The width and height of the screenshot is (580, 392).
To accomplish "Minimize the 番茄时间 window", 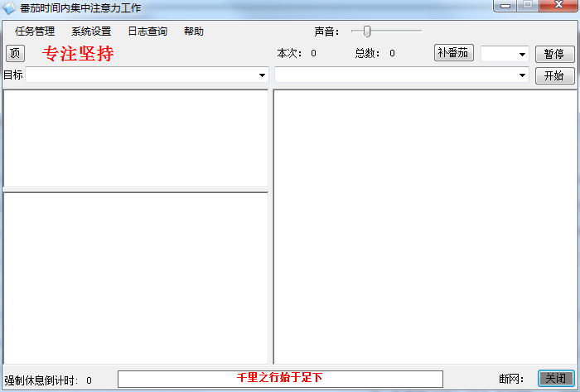I will pyautogui.click(x=505, y=6).
